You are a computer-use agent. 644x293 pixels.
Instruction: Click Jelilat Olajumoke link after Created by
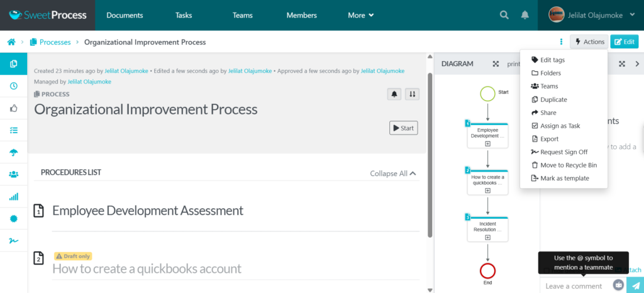pyautogui.click(x=126, y=71)
